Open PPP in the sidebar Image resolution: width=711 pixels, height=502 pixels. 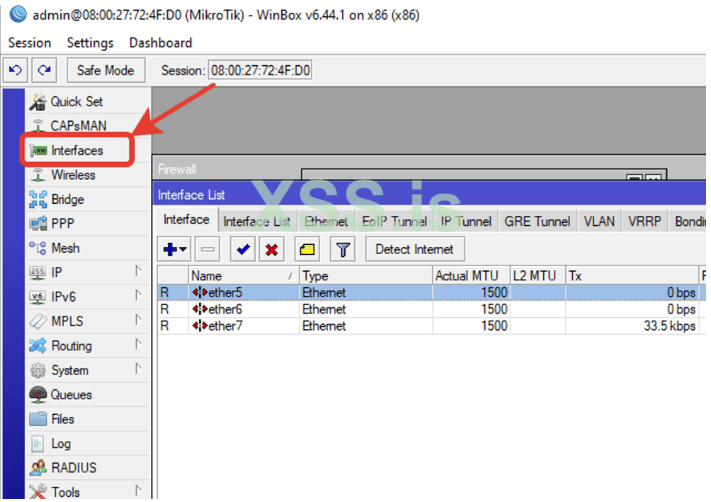pyautogui.click(x=88, y=224)
